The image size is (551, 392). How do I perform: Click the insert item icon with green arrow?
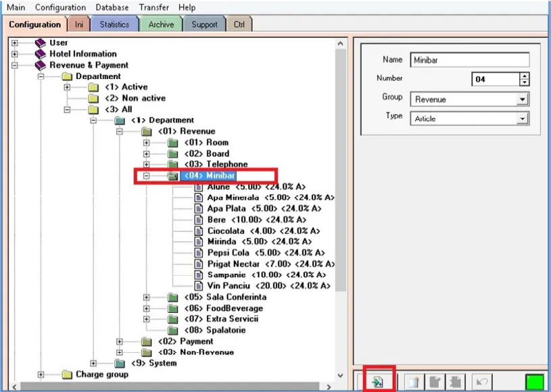tap(378, 381)
